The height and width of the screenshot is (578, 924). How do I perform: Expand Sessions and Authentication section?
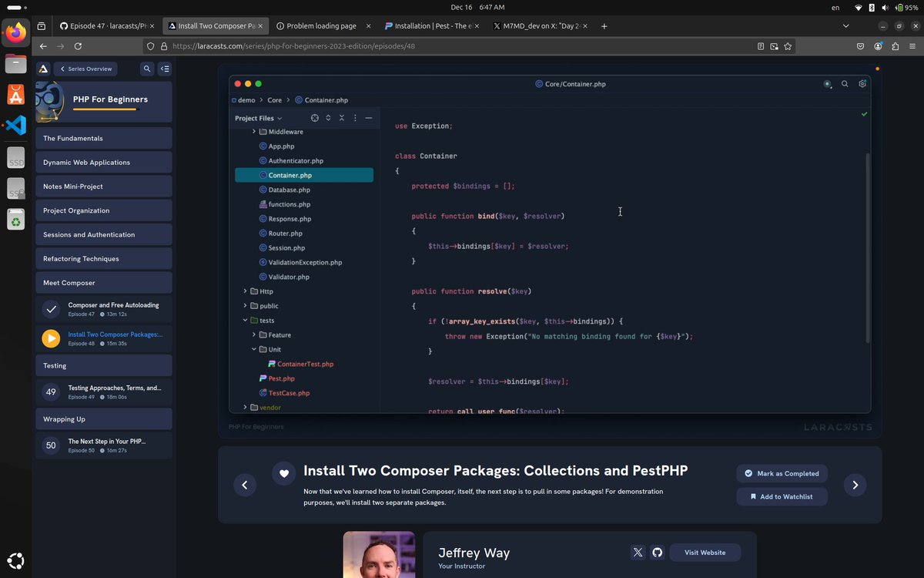[104, 234]
